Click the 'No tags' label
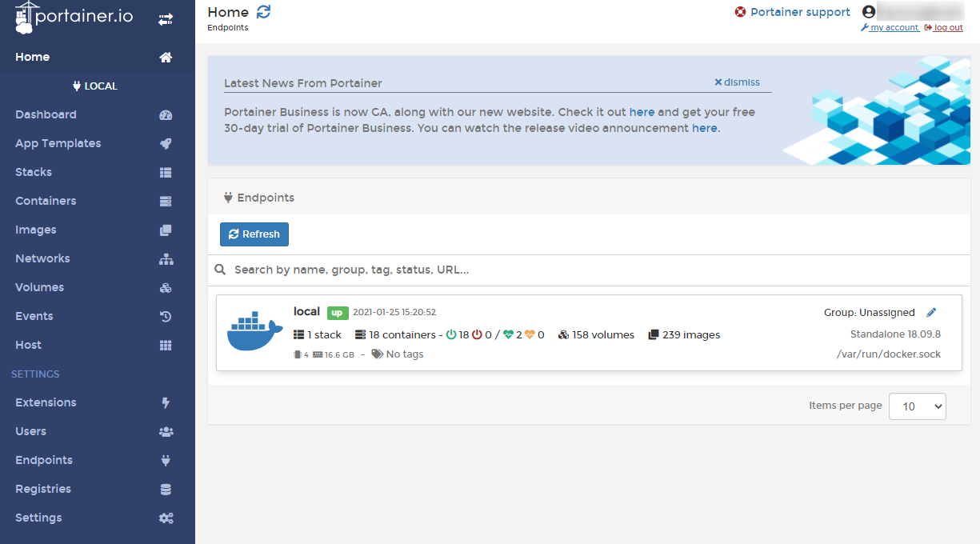The width and height of the screenshot is (980, 544). 398,354
